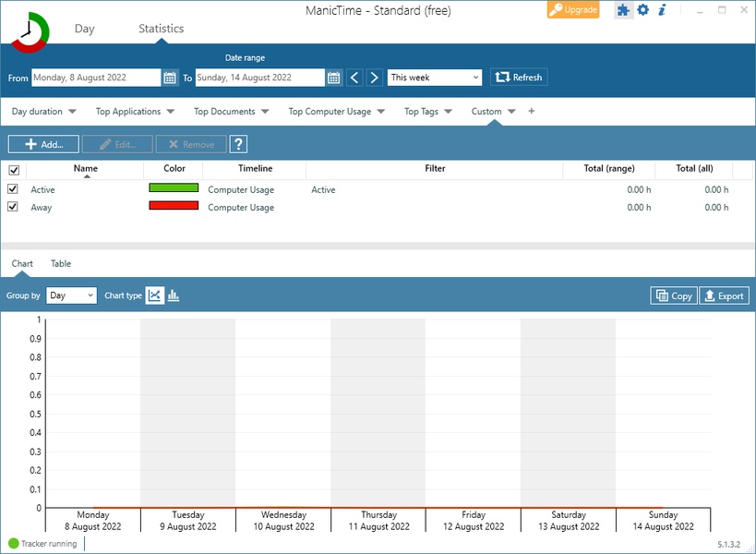Viewport: 756px width, 554px height.
Task: Toggle the select-all header checkbox
Action: click(x=13, y=170)
